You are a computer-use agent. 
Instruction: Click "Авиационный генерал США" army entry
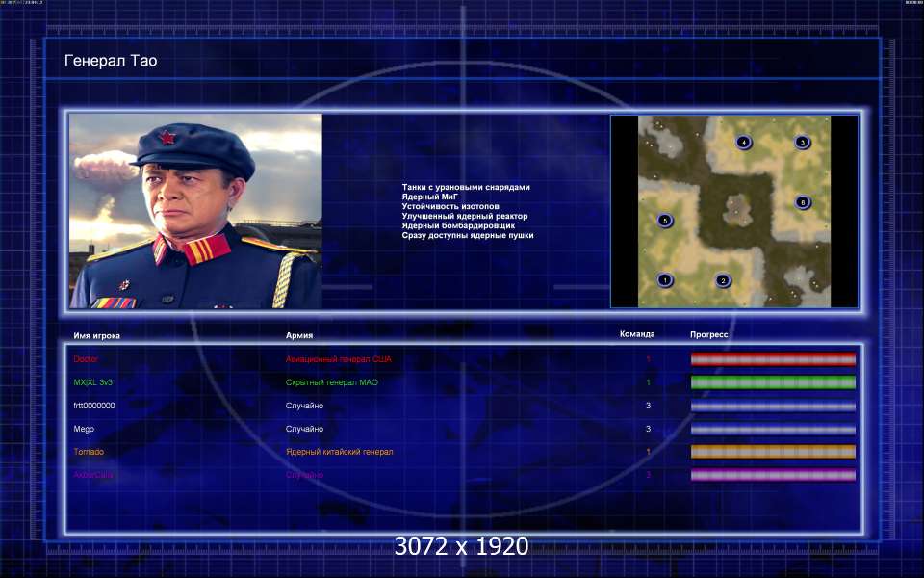pyautogui.click(x=339, y=359)
